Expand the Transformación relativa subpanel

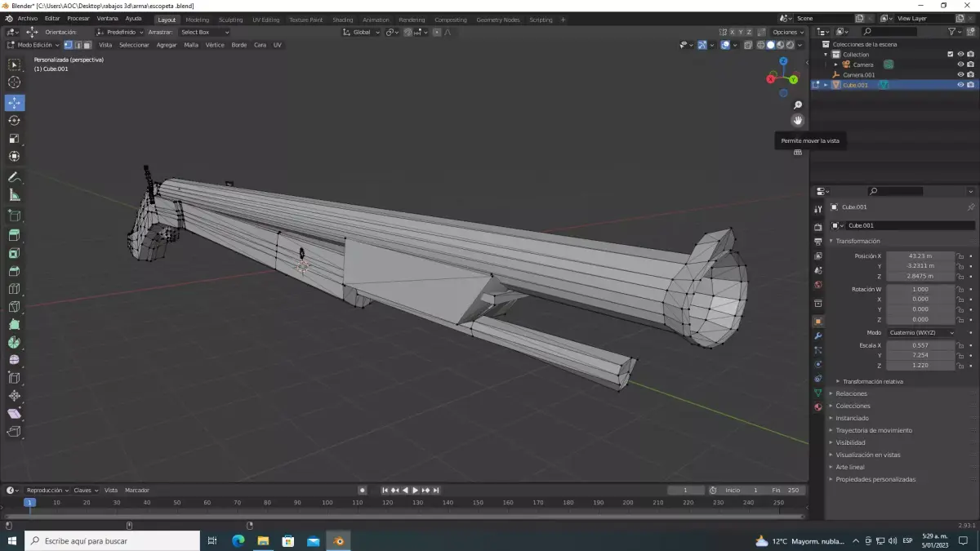(872, 381)
